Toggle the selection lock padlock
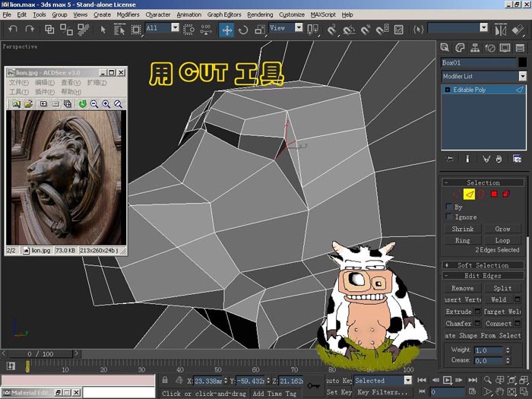The image size is (532, 399). pyautogui.click(x=165, y=380)
